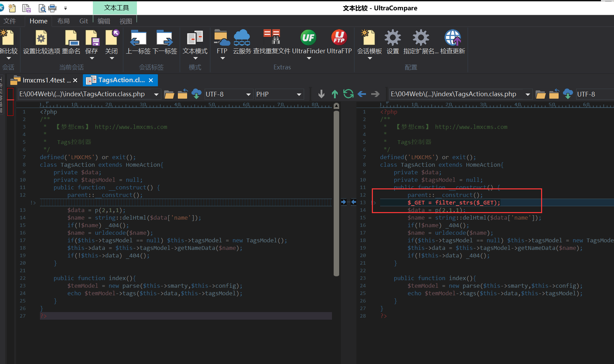Viewport: 614px width, 364px height.
Task: Open the left UTF-8 encoding dropdown
Action: click(x=248, y=94)
